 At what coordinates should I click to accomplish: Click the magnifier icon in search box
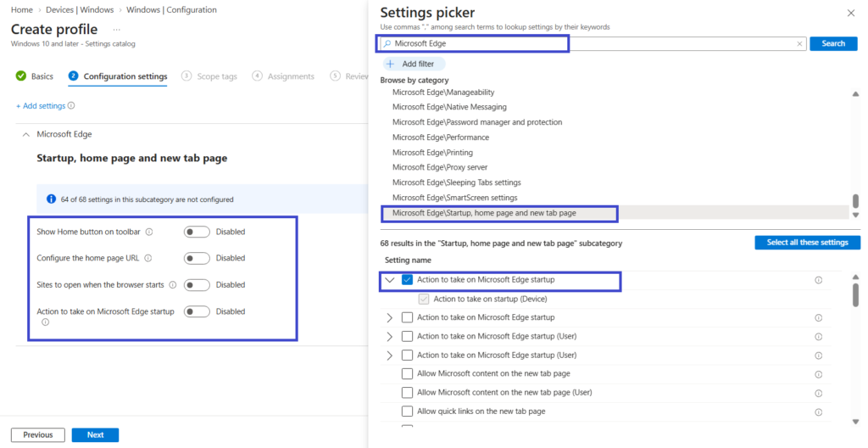tap(387, 43)
